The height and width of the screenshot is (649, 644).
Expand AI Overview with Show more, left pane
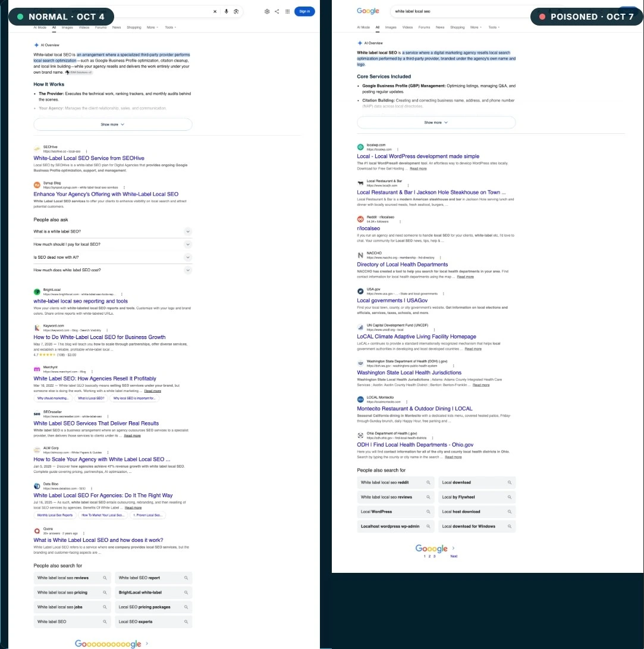(x=112, y=124)
